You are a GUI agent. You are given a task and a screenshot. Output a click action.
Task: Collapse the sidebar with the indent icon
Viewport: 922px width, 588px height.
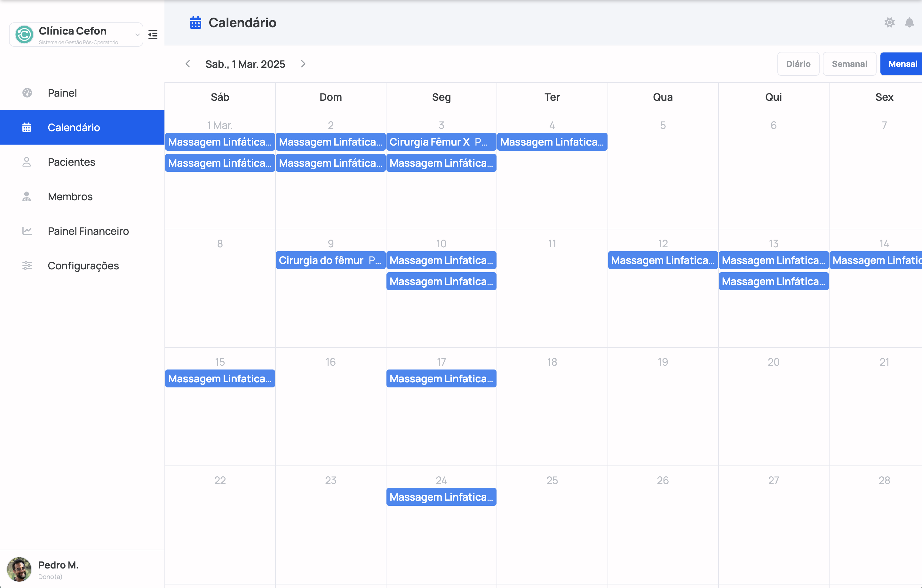(x=153, y=35)
